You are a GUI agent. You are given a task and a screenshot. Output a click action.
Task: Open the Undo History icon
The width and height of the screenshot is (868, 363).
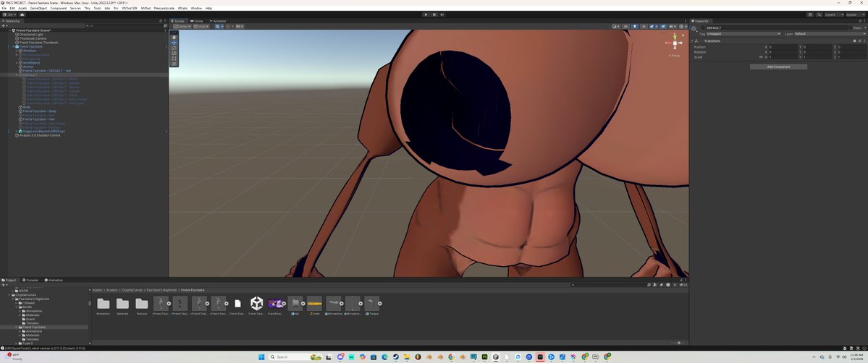tap(810, 14)
